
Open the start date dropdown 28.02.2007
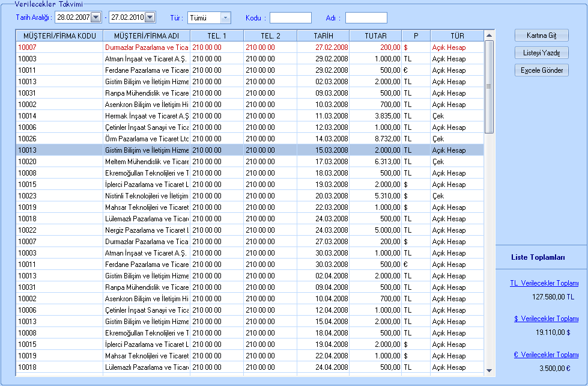96,17
